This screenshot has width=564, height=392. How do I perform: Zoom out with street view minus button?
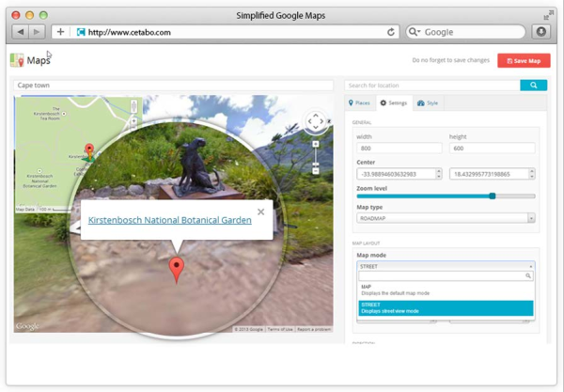coord(316,171)
